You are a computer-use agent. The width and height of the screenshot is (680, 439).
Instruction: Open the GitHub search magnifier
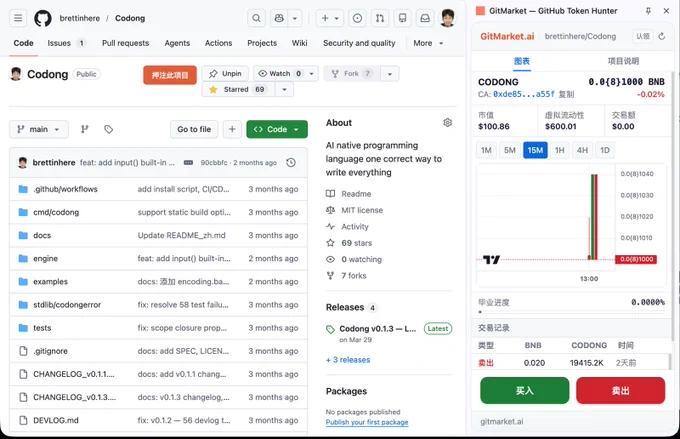pos(256,18)
